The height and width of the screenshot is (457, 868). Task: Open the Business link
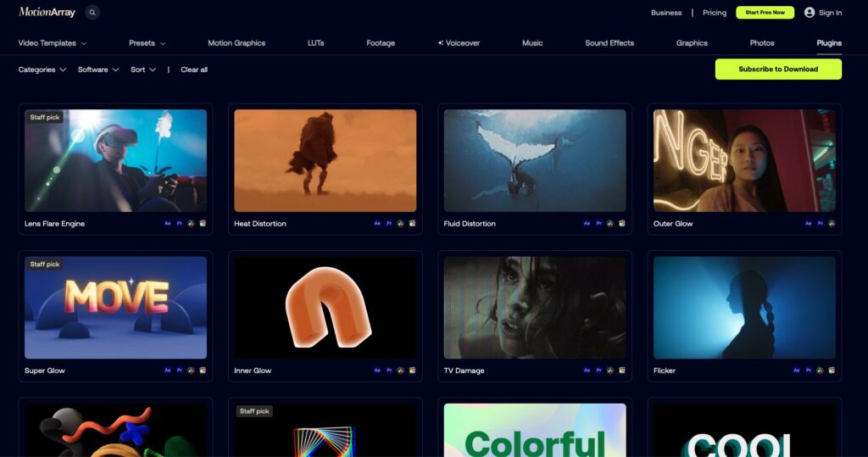point(666,12)
